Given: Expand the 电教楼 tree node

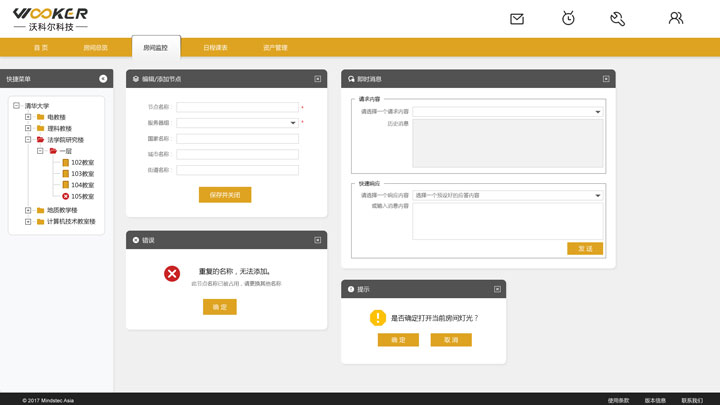Looking at the screenshot, I should 28,117.
